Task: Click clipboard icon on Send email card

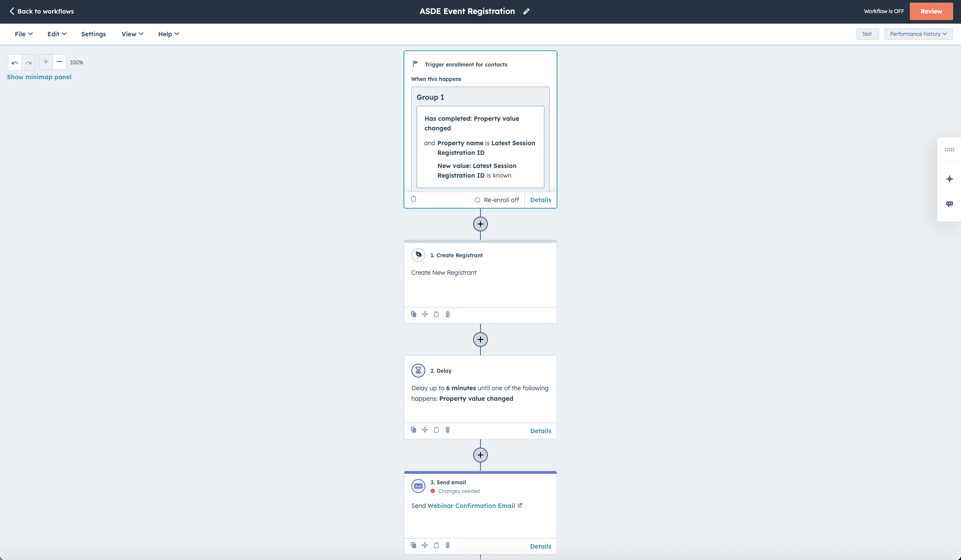Action: coord(436,545)
